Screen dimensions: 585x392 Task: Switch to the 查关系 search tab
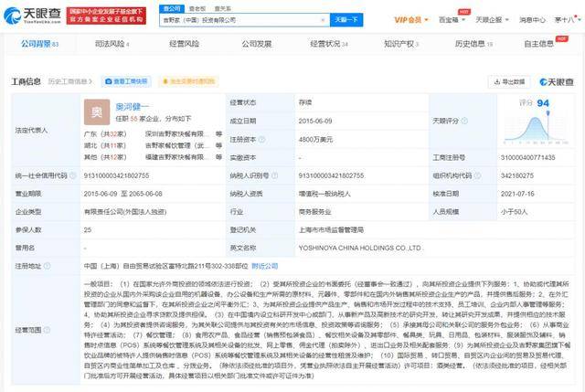223,8
